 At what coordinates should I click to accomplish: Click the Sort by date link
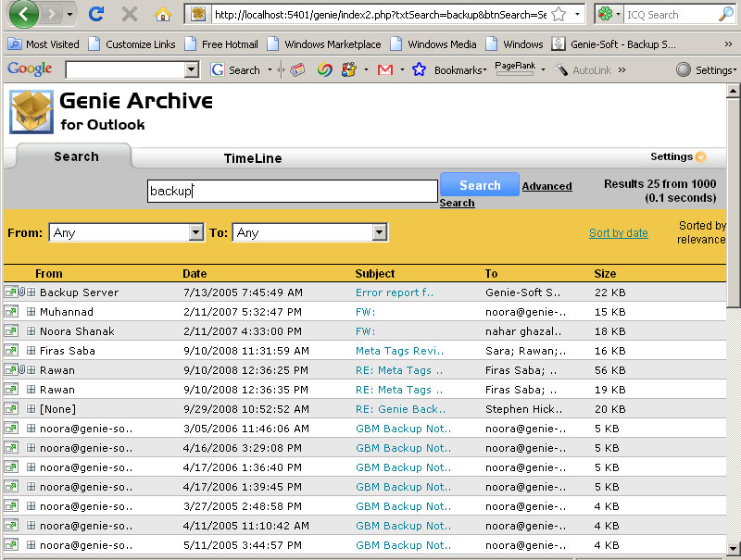(x=618, y=232)
